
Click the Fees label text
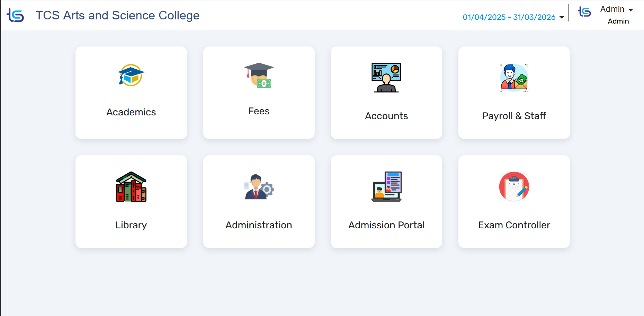259,111
